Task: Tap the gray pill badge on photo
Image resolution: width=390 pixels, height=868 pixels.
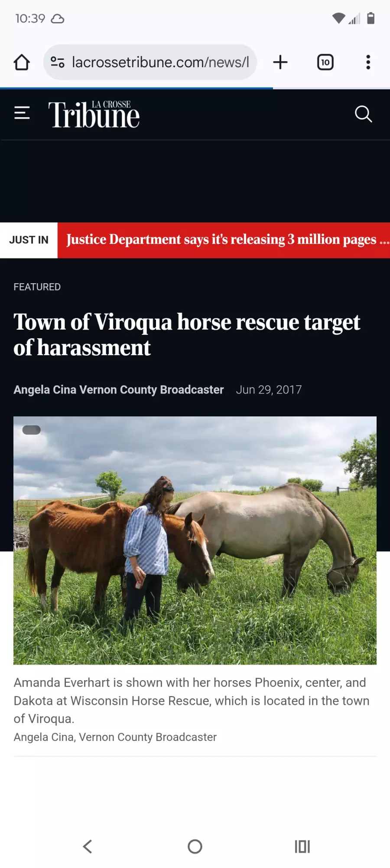Action: [x=31, y=430]
